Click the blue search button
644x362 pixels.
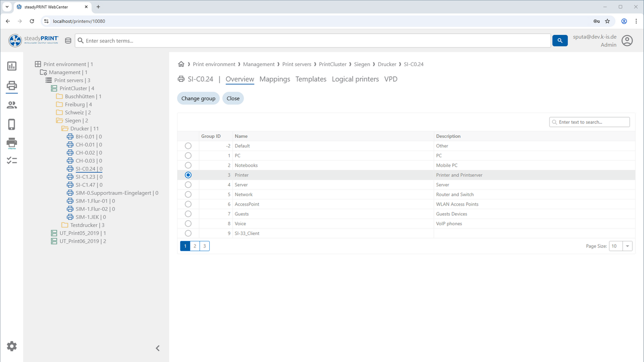click(x=560, y=41)
